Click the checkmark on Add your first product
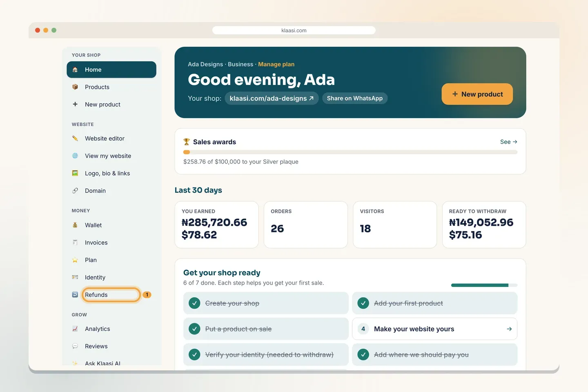This screenshot has width=588, height=392. (363, 303)
